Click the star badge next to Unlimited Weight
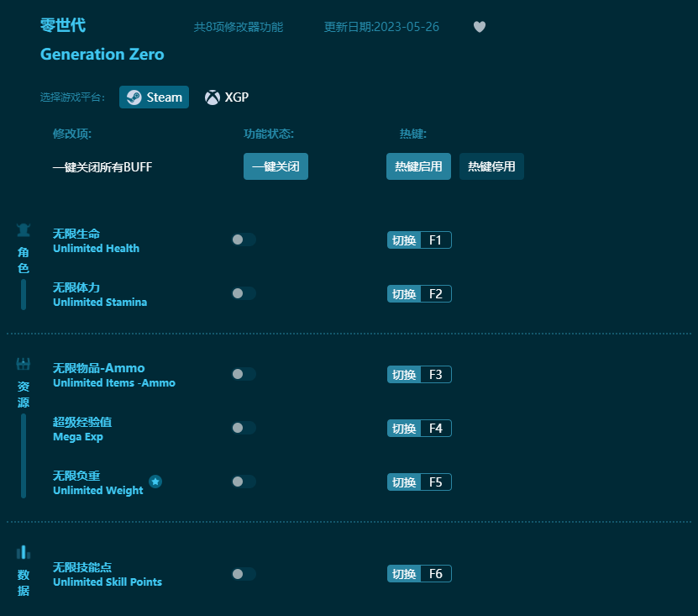Image resolution: width=698 pixels, height=616 pixels. (x=155, y=482)
